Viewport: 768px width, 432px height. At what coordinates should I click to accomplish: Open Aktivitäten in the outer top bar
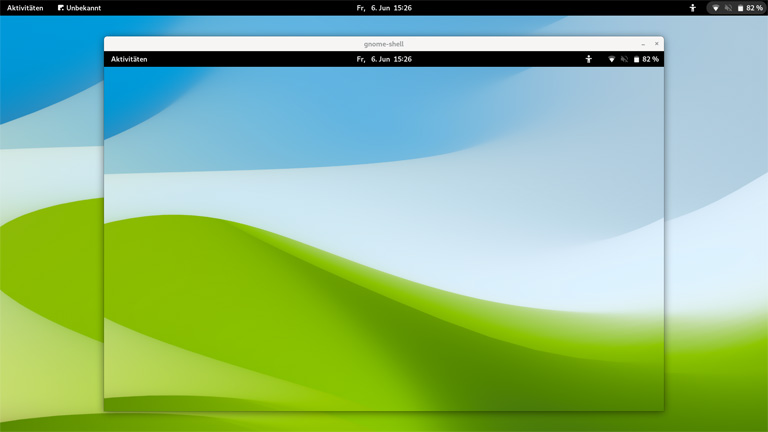pos(25,8)
